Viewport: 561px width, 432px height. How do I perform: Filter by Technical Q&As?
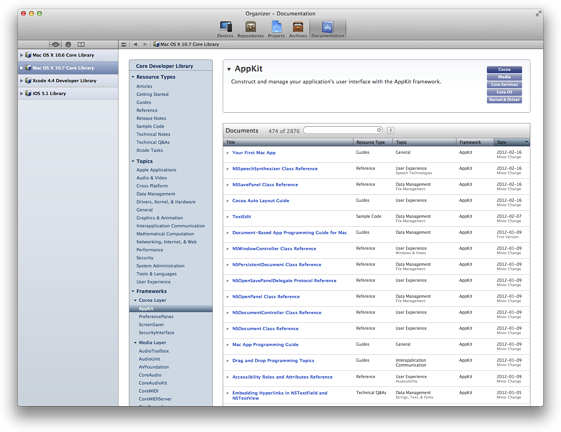153,142
